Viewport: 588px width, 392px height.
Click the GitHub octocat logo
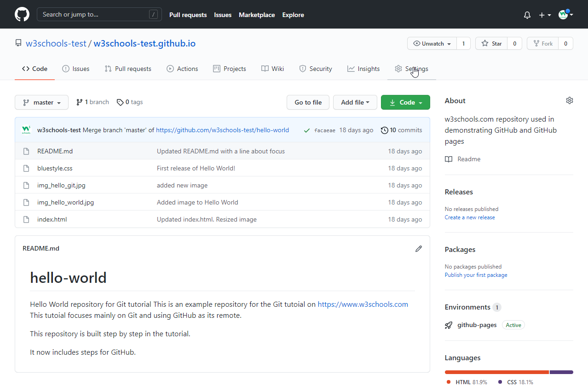coord(22,14)
